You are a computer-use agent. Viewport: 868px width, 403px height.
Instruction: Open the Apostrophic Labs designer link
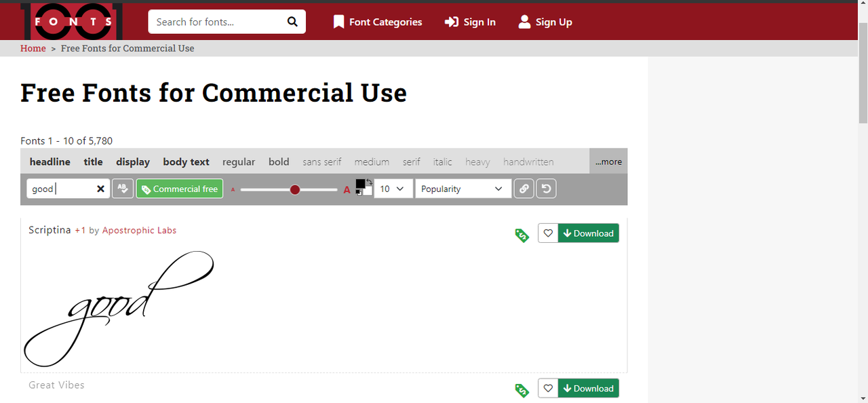139,230
